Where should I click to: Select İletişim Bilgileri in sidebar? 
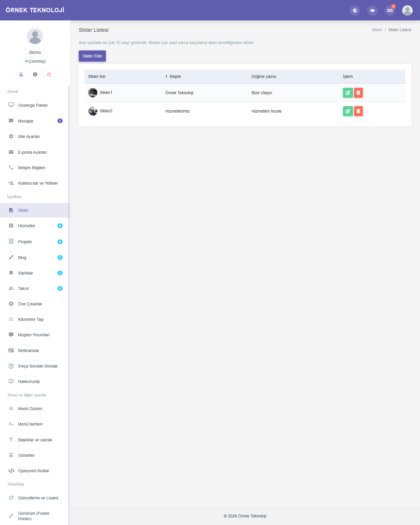point(34,168)
